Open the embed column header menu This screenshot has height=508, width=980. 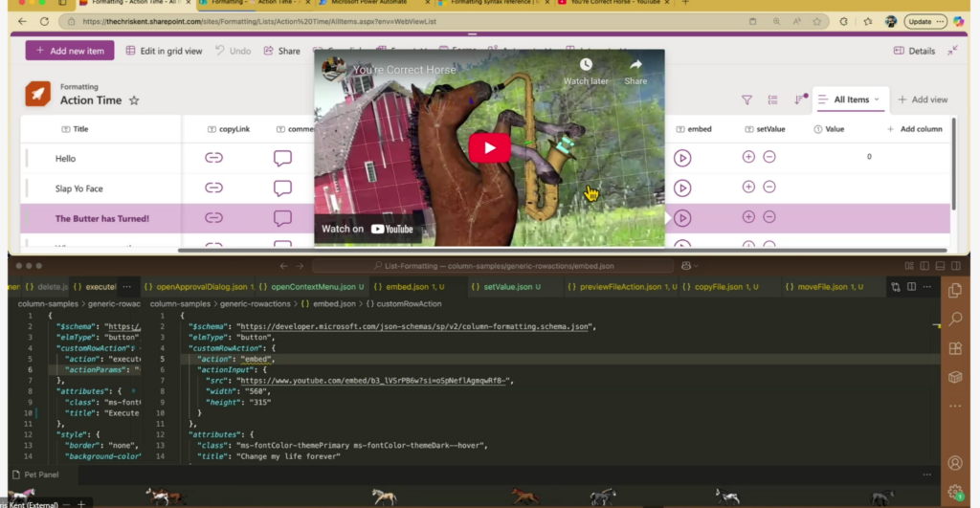tap(694, 129)
